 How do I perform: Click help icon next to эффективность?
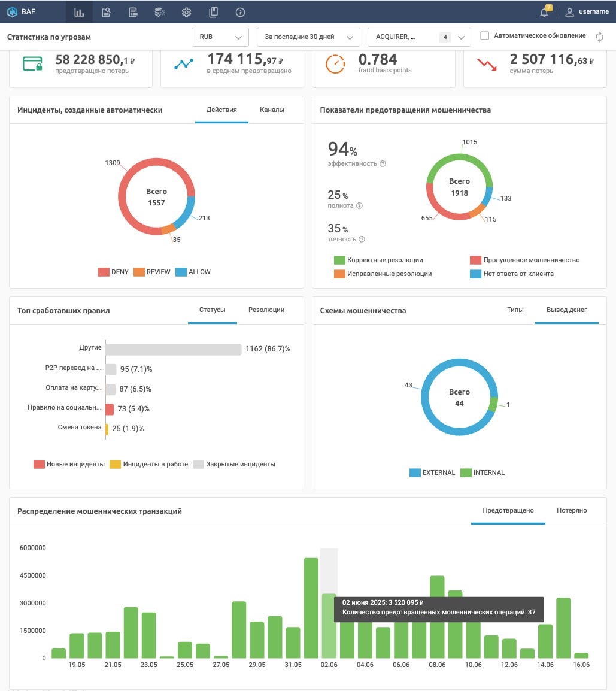[383, 163]
